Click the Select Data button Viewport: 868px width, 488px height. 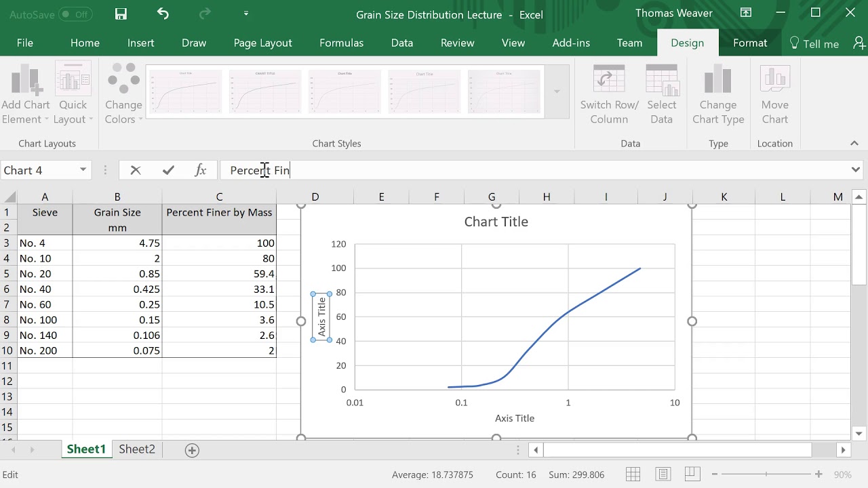pos(662,95)
